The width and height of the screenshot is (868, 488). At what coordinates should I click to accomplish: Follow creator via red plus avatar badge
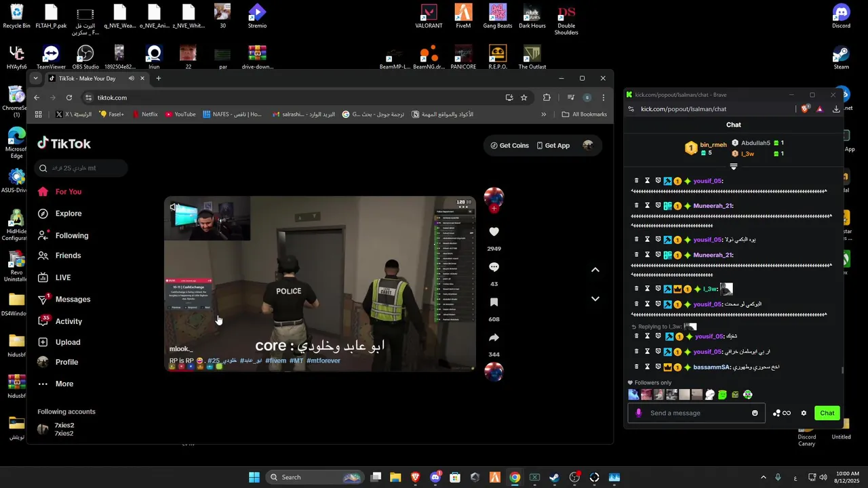pyautogui.click(x=494, y=209)
